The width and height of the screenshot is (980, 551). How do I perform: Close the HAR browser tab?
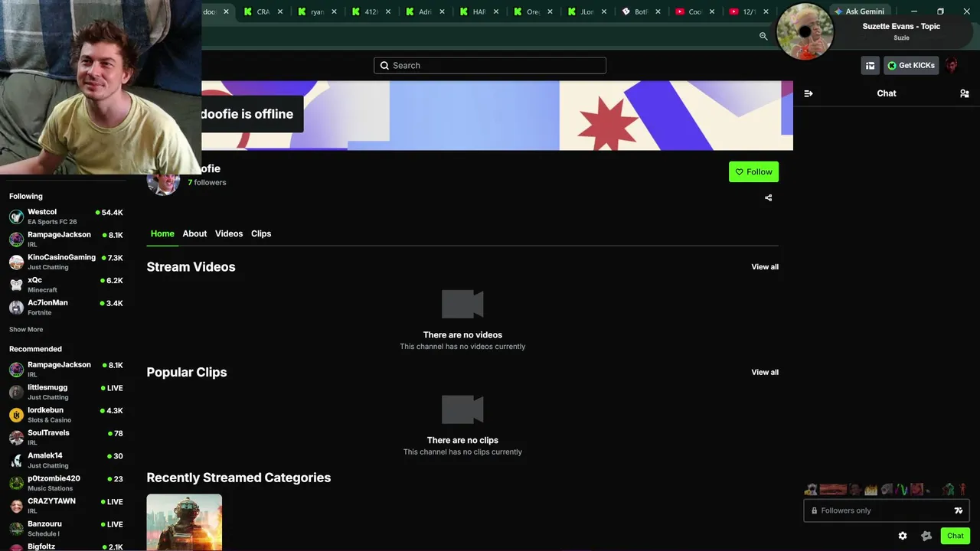496,11
